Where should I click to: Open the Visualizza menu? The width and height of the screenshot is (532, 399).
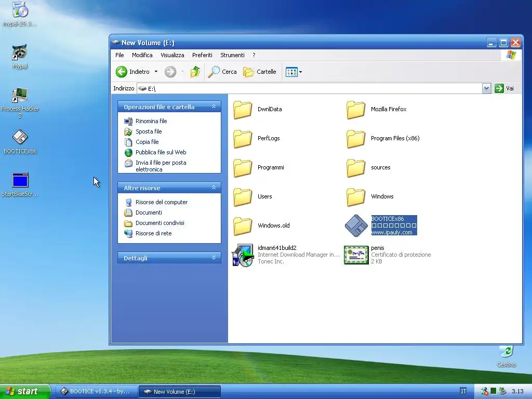pyautogui.click(x=172, y=55)
